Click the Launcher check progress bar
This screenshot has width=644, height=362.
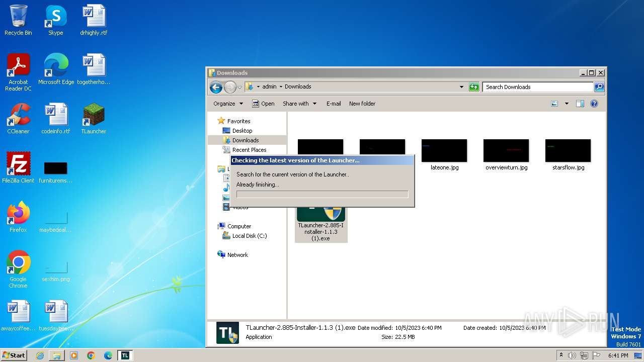[x=322, y=194]
